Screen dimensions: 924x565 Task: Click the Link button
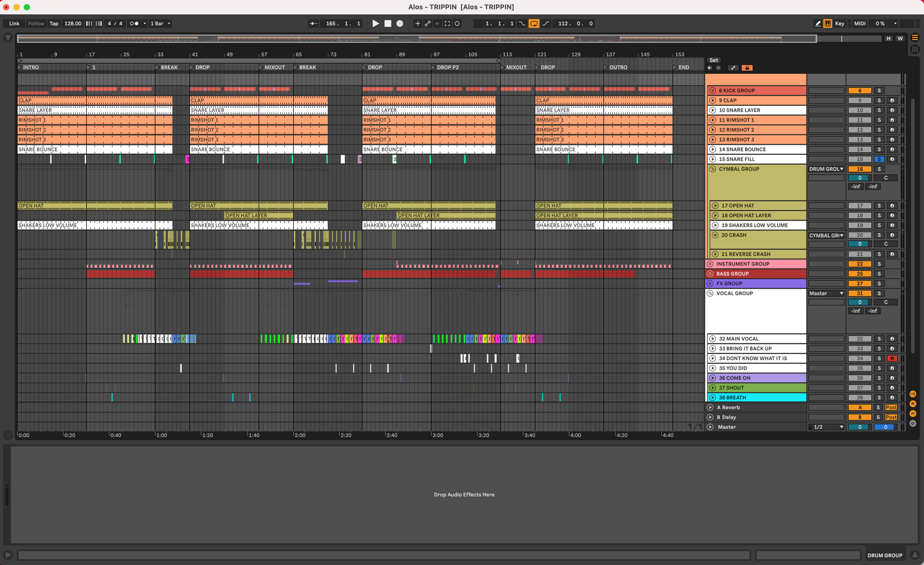[14, 24]
